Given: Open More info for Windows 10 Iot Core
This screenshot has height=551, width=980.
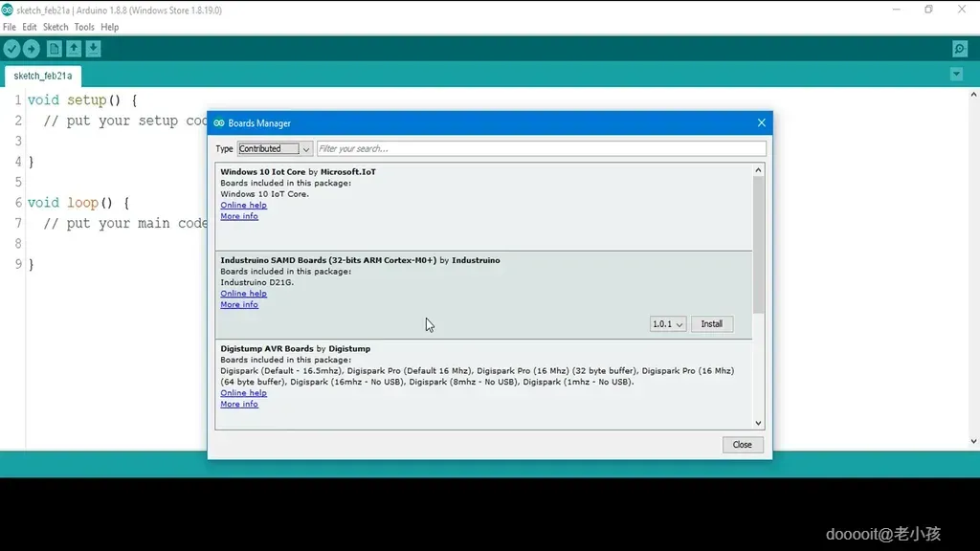Looking at the screenshot, I should coord(238,216).
